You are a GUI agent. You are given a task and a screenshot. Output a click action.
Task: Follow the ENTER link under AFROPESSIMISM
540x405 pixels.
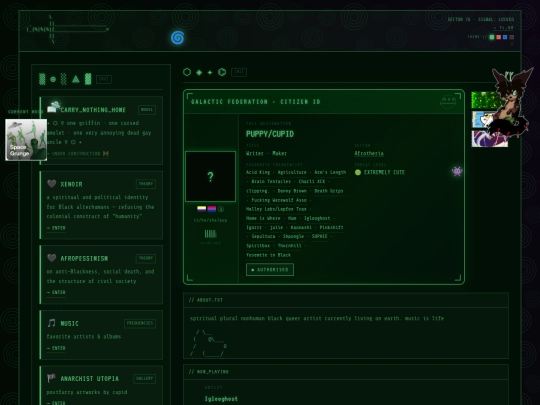click(x=56, y=292)
